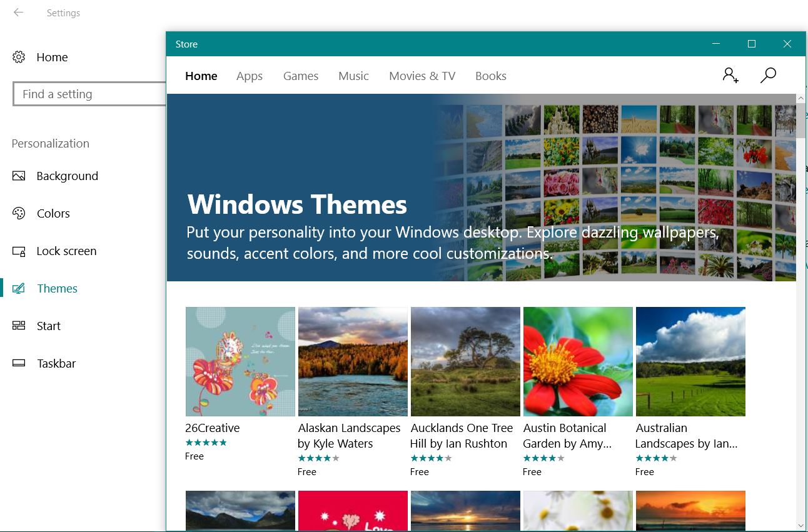This screenshot has height=532, width=808.
Task: Open the Music tab in Store
Action: click(353, 76)
